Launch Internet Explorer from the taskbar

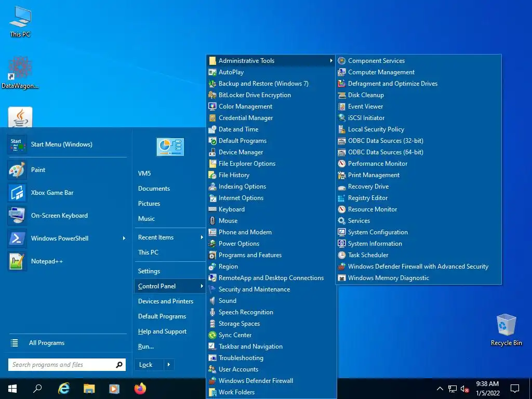[x=63, y=389]
